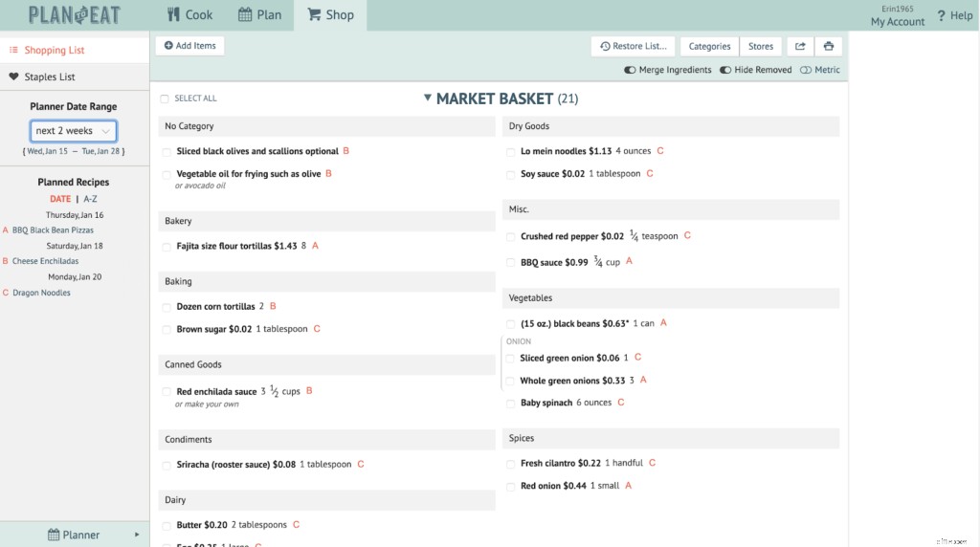Click the Cook fork and knife icon

click(173, 14)
